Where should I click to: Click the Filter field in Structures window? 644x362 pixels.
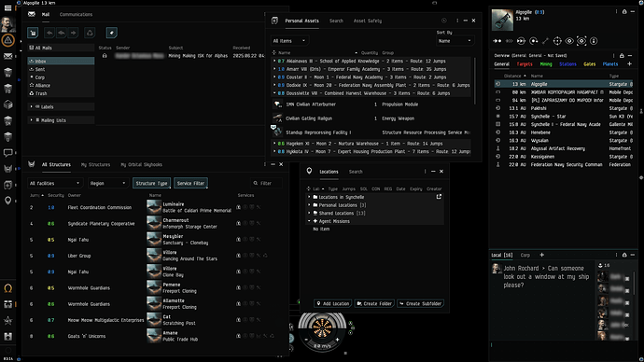click(266, 183)
